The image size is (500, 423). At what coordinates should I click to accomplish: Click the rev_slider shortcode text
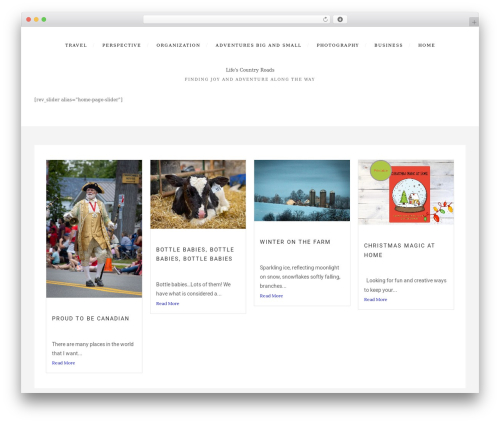pos(78,100)
